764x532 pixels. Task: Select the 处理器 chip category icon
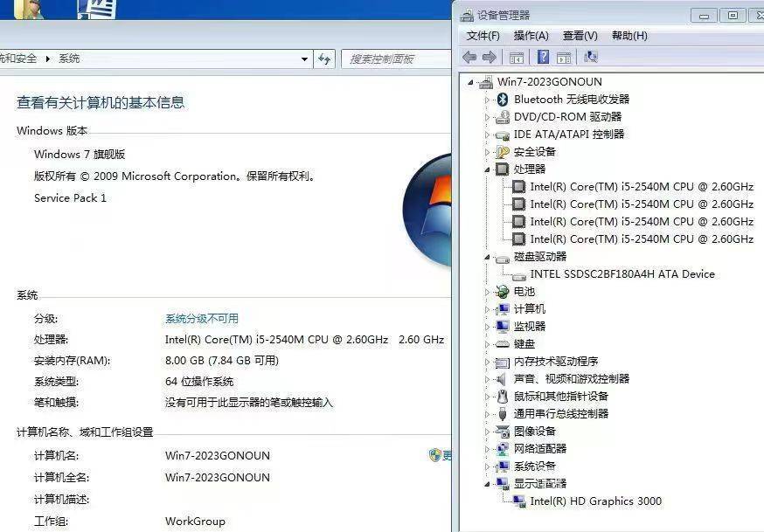(x=503, y=169)
